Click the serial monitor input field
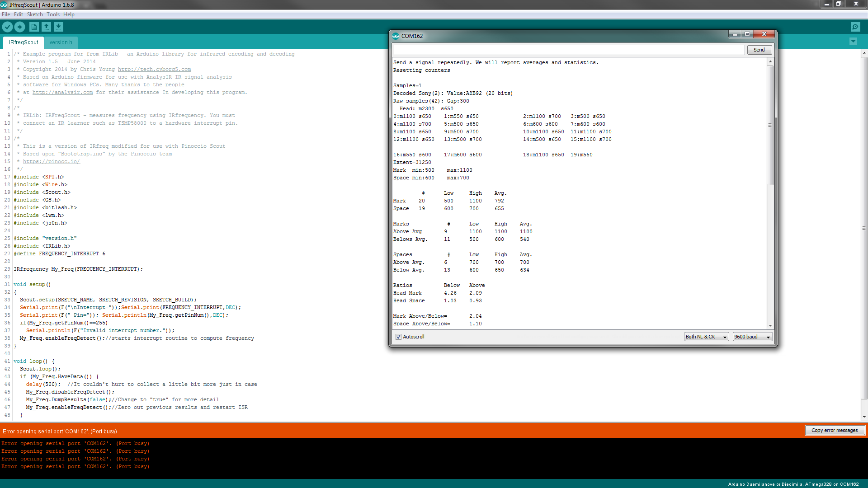The width and height of the screenshot is (868, 488). click(x=569, y=50)
